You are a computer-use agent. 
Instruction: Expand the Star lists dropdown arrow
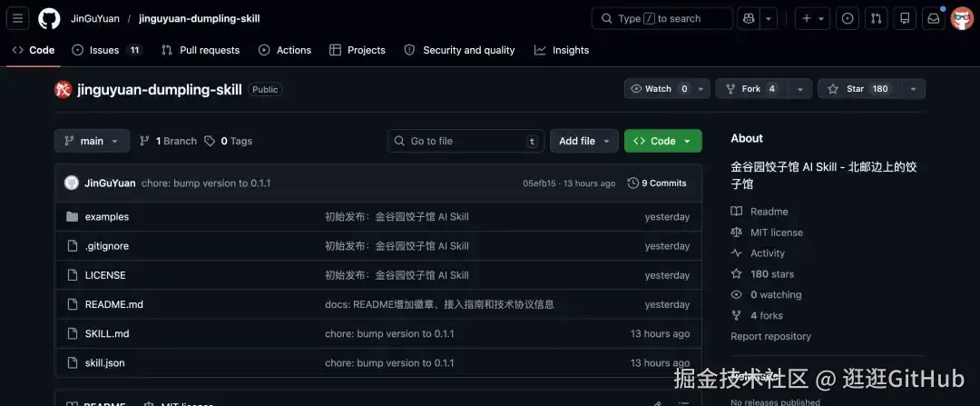(913, 89)
